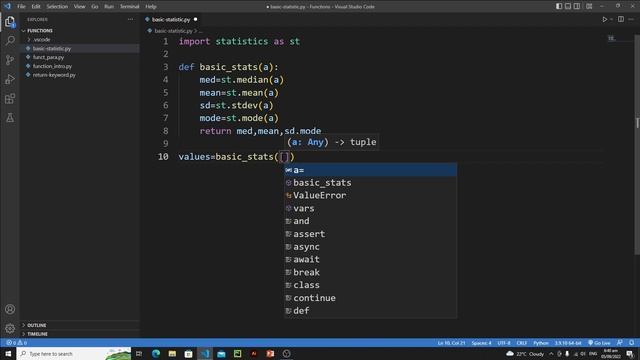Open Microsoft Edge from the taskbar
Image resolution: width=640 pixels, height=360 pixels.
156,353
